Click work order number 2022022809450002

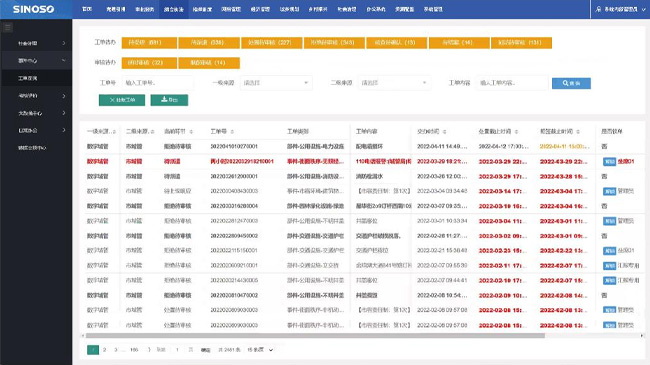point(234,236)
